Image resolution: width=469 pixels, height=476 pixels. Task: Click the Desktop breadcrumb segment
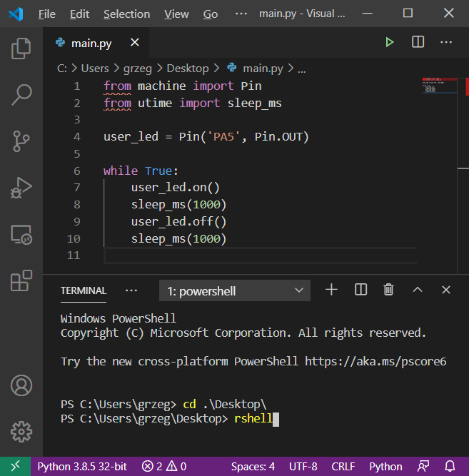(188, 69)
